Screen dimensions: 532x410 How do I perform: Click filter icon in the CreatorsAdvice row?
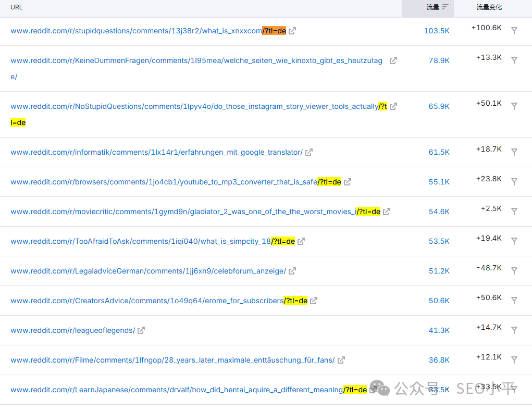coord(514,301)
